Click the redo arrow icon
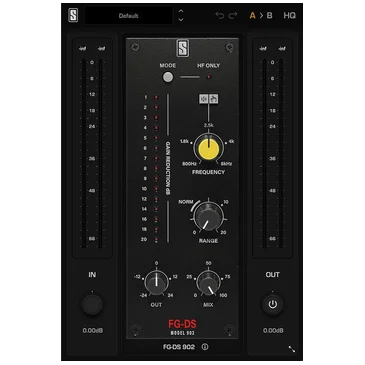The height and width of the screenshot is (365, 365). pyautogui.click(x=233, y=15)
